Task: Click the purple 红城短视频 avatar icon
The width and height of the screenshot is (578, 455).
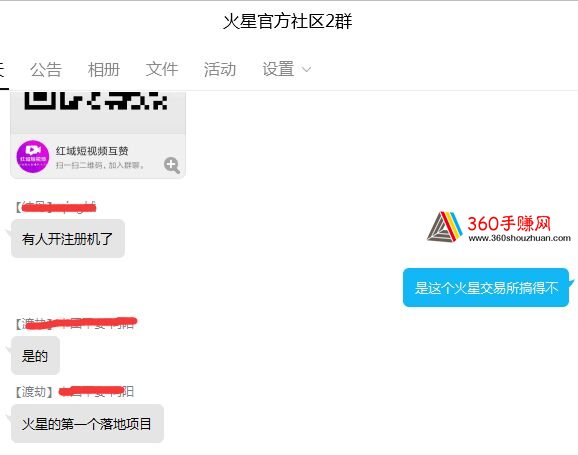Action: (x=33, y=156)
